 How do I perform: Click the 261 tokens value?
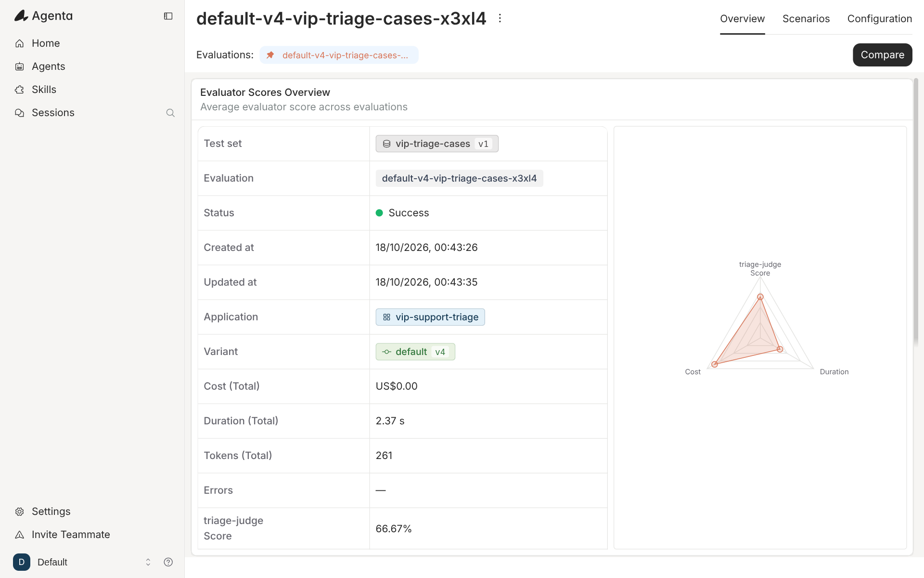coord(384,456)
